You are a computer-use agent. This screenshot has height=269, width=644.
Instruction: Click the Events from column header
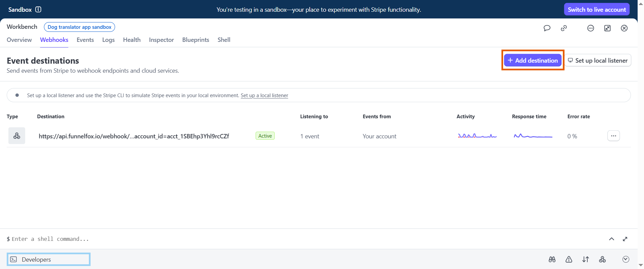click(377, 117)
